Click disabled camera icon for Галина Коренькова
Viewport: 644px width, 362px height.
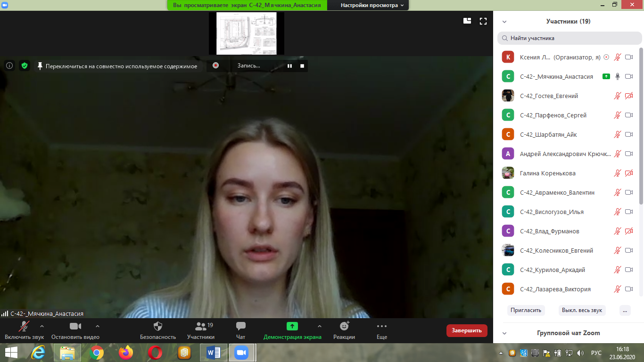point(629,173)
